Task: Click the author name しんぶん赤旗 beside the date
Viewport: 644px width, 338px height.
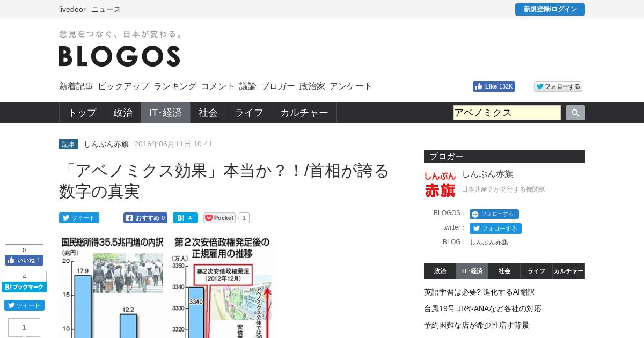Action: point(106,144)
